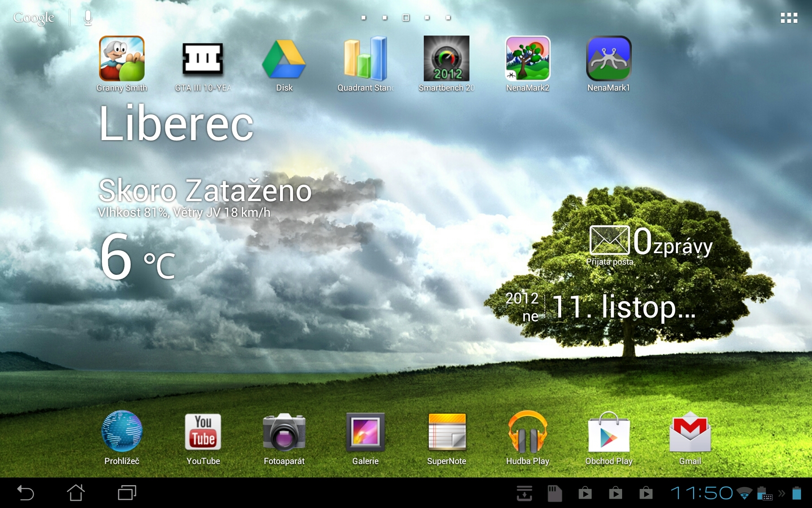This screenshot has height=508, width=812.
Task: Open NenaMark1
Action: coord(608,59)
